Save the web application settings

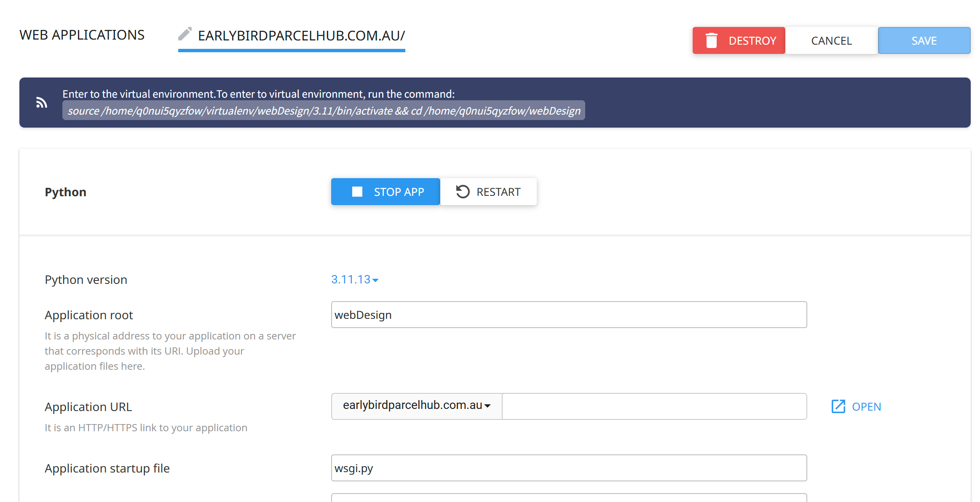pyautogui.click(x=924, y=40)
